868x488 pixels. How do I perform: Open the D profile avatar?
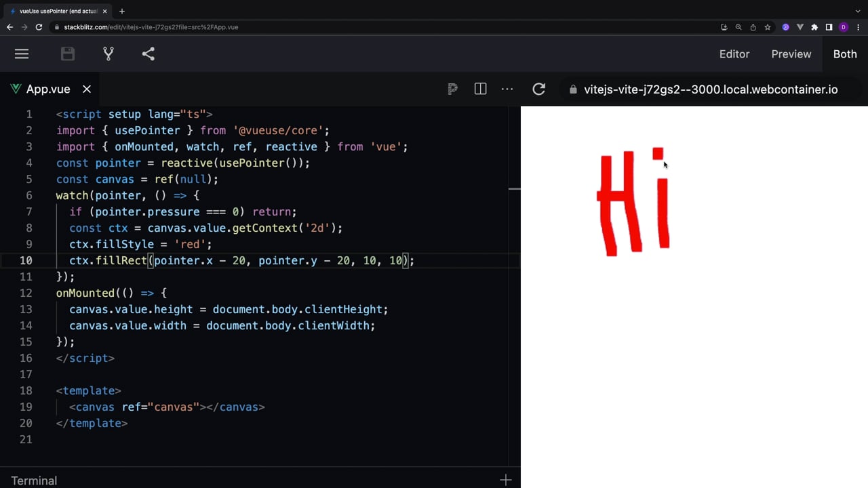coord(844,27)
